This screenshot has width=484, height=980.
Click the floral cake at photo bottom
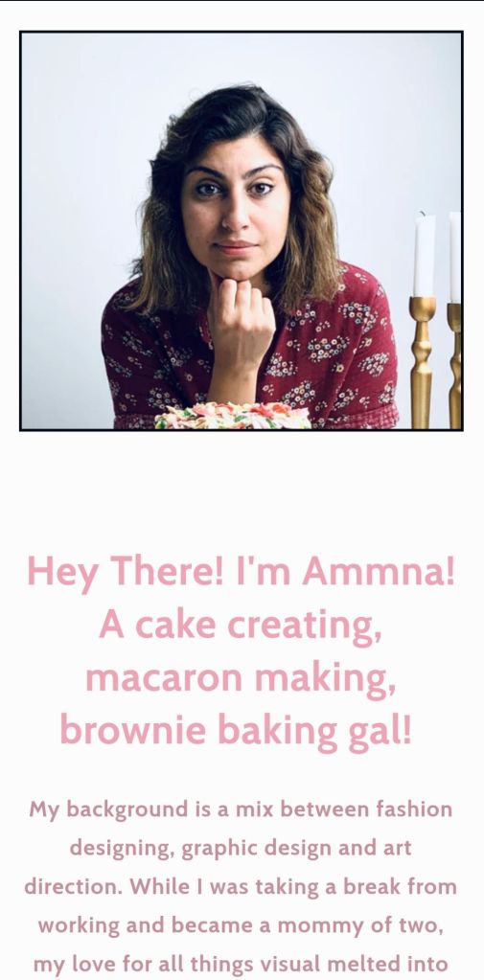point(233,417)
